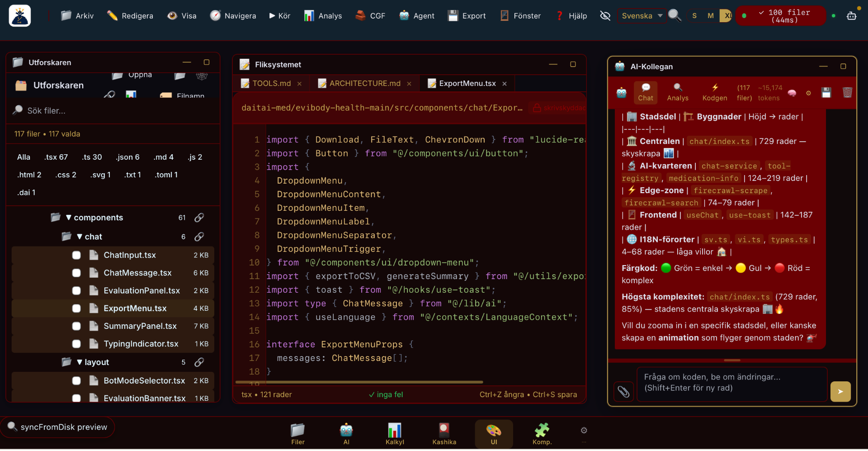Check the EvaluationPanel.tsx checkbox
Viewport: 868px width, 451px height.
tap(76, 291)
